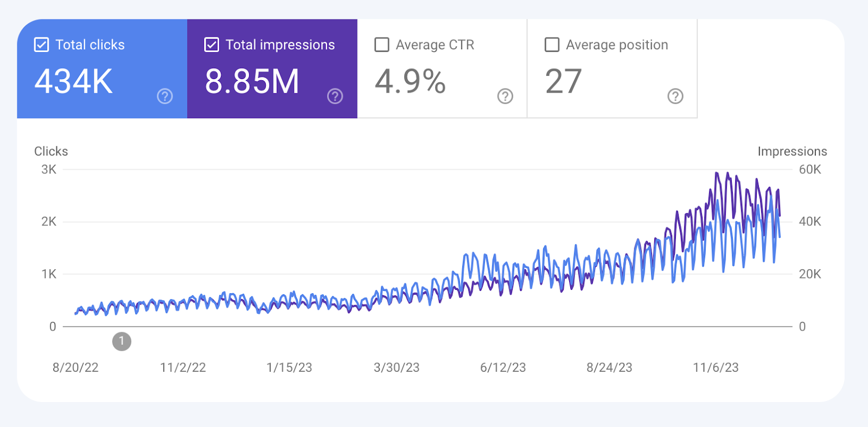Image resolution: width=868 pixels, height=427 pixels.
Task: Select the 434K total clicks value
Action: pyautogui.click(x=74, y=82)
